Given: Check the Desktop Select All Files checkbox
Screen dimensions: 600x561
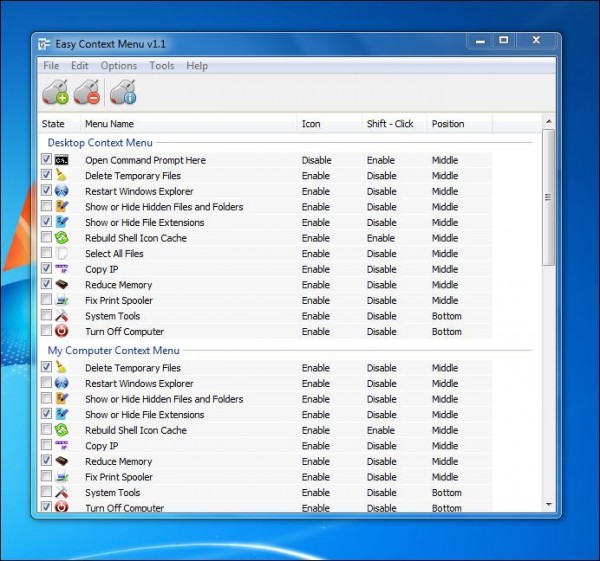Looking at the screenshot, I should point(46,253).
